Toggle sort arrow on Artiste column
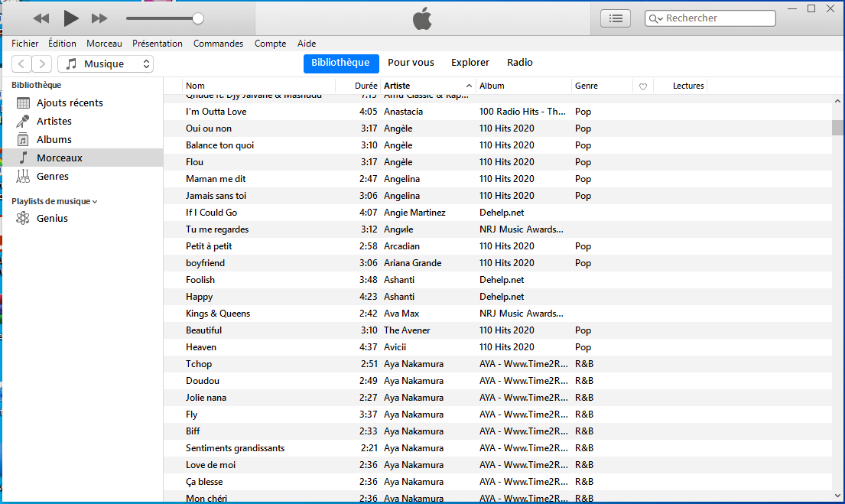This screenshot has height=504, width=845. 469,86
